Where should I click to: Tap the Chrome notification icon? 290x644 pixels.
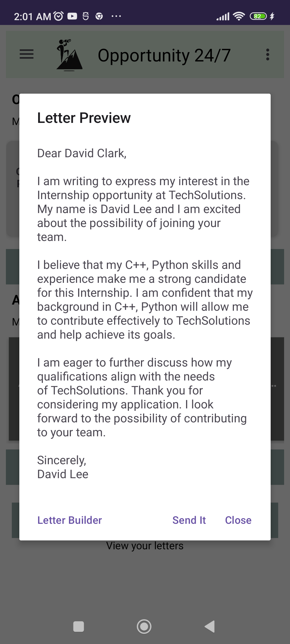[x=99, y=16]
